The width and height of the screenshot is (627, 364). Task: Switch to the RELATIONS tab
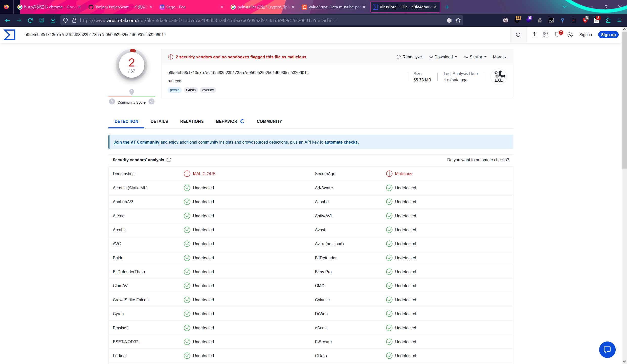(x=192, y=122)
